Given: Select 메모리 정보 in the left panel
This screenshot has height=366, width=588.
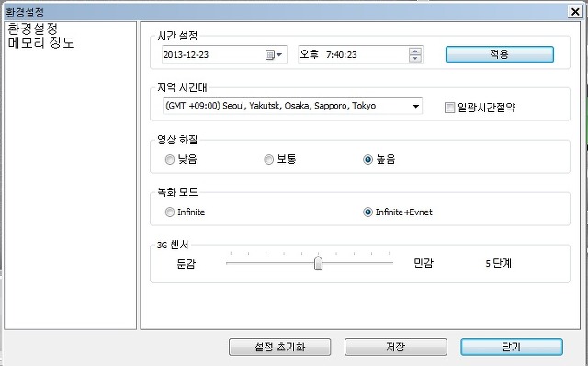Looking at the screenshot, I should click(x=41, y=42).
